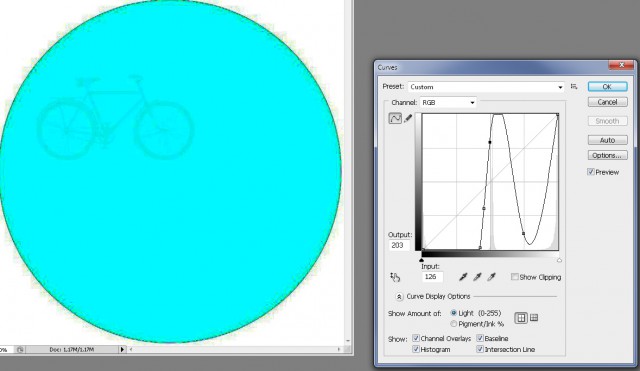Toggle the Preview checkbox

coord(591,172)
